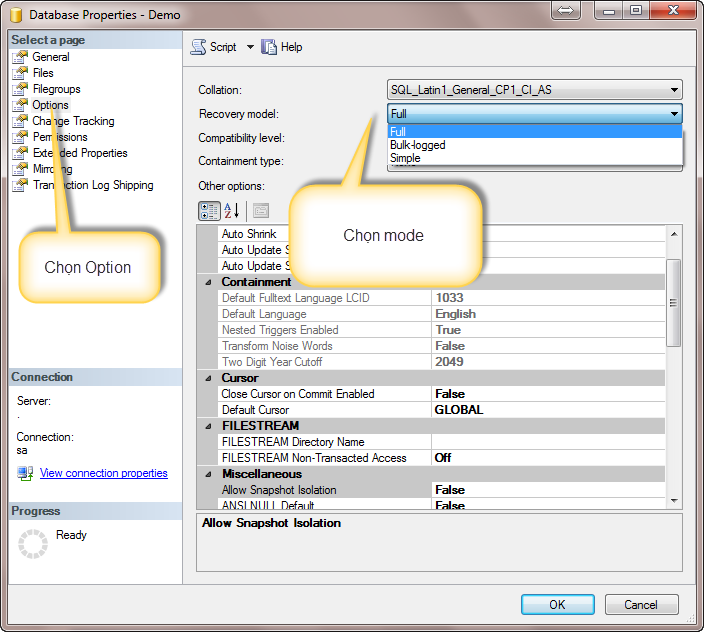Image resolution: width=704 pixels, height=632 pixels.
Task: Choose Bulk-logged recovery model
Action: [534, 145]
